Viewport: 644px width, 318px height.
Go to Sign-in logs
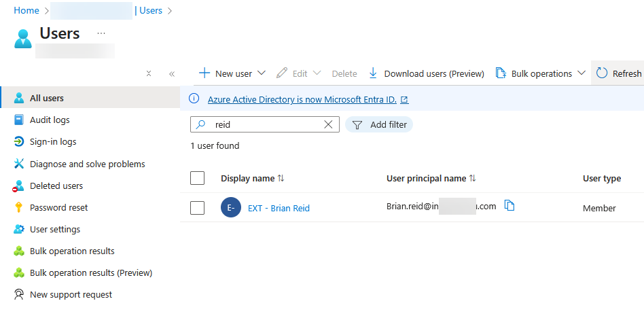point(53,142)
